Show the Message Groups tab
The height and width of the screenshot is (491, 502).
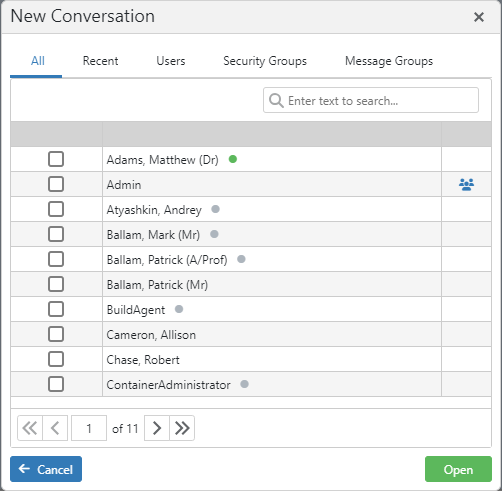pyautogui.click(x=389, y=61)
